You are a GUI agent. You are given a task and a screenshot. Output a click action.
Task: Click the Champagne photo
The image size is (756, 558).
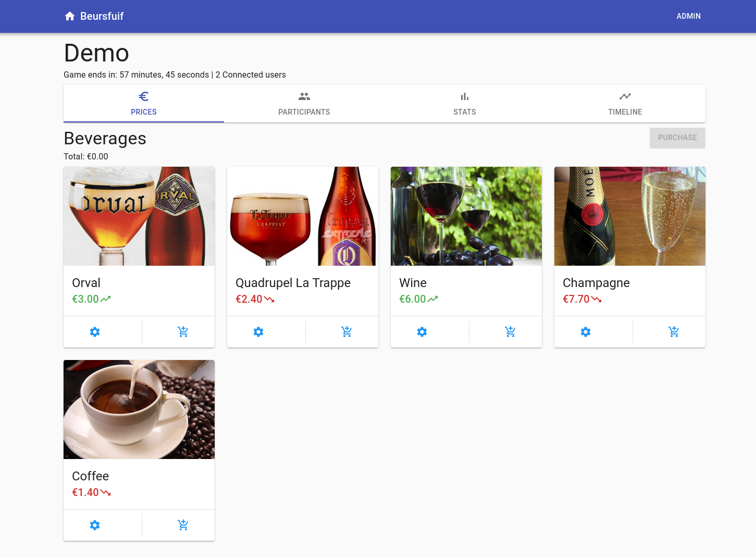coord(630,216)
